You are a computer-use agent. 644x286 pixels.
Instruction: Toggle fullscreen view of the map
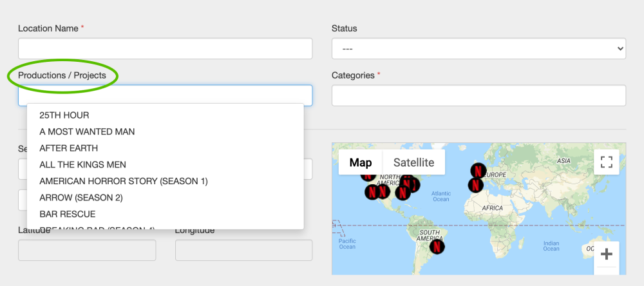pos(605,162)
